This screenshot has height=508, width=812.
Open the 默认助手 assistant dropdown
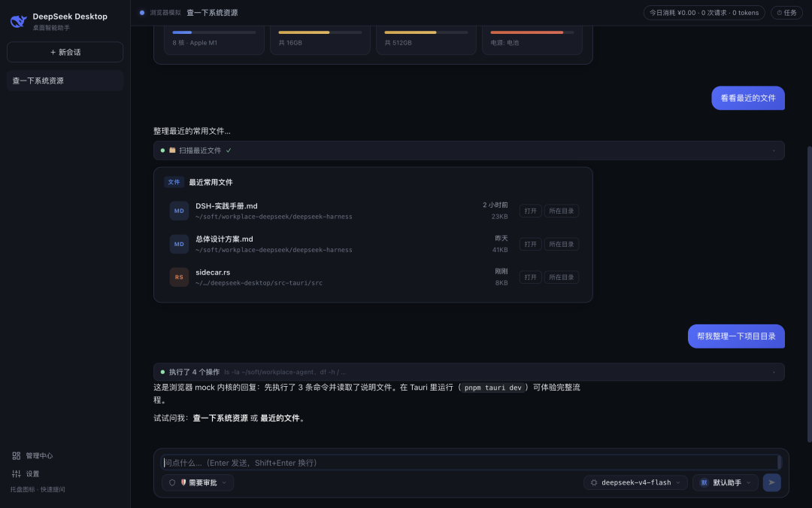coord(726,482)
